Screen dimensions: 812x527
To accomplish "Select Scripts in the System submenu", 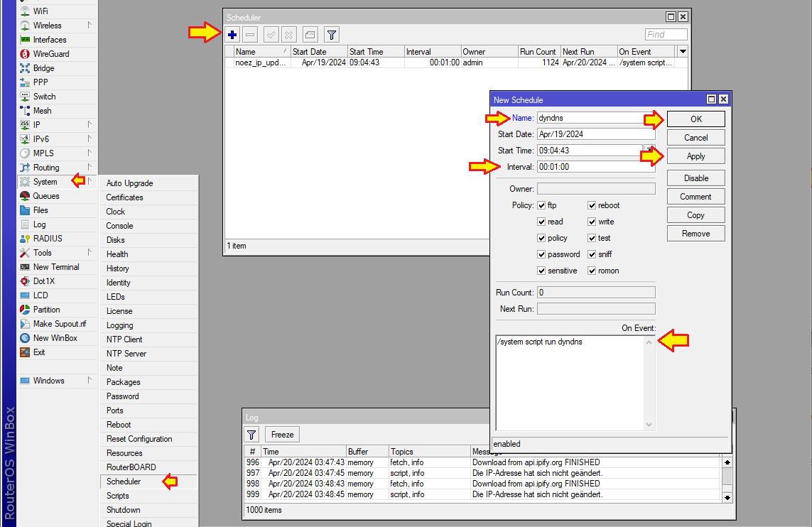I will [118, 496].
